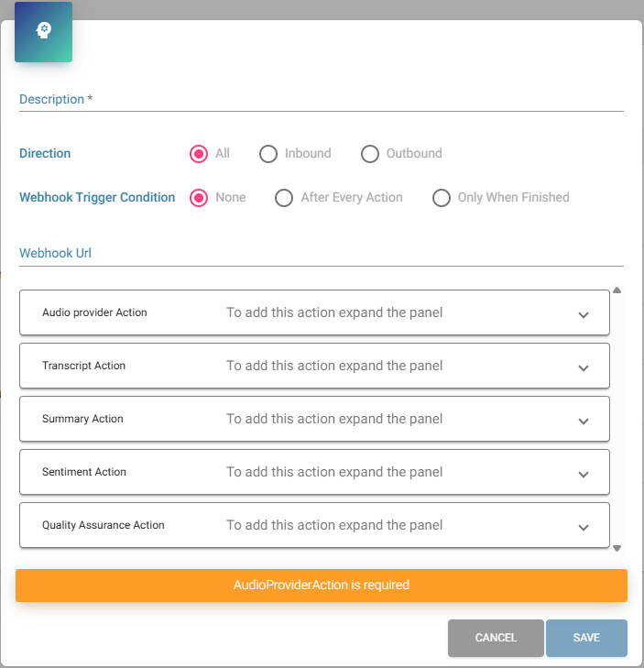Select Only When Finished trigger option
This screenshot has width=644, height=668.
point(442,198)
